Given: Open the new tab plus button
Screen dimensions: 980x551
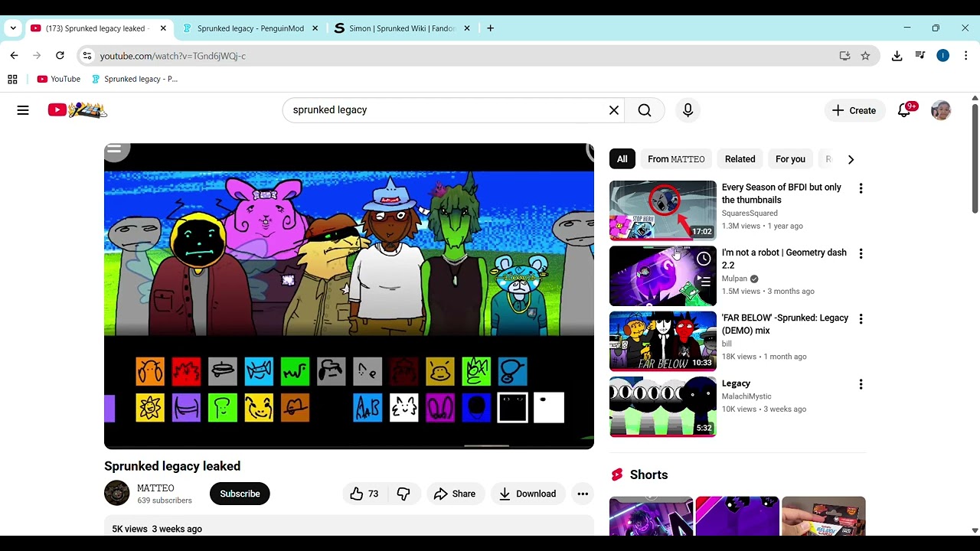Looking at the screenshot, I should (490, 28).
